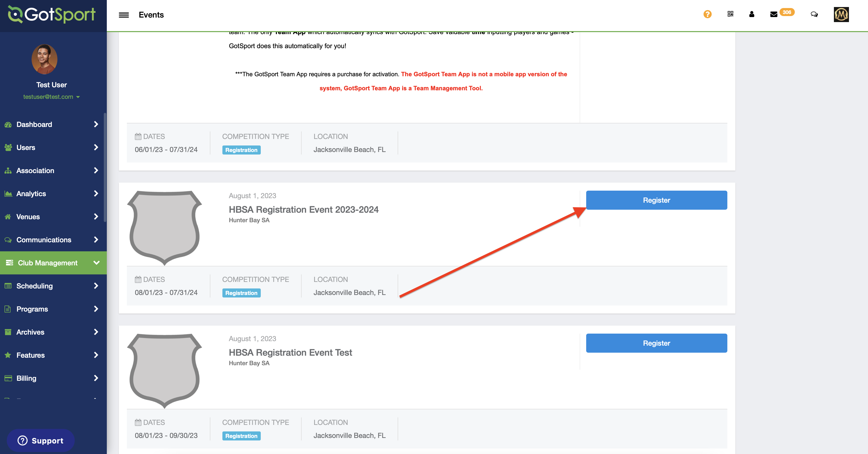868x454 pixels.
Task: Click the Programs document icon
Action: pyautogui.click(x=8, y=309)
